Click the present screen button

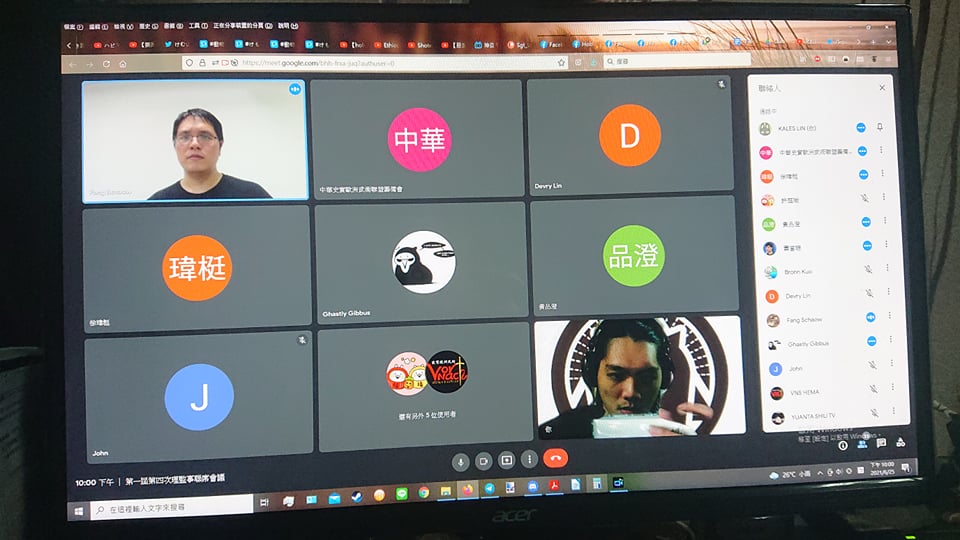tap(507, 461)
